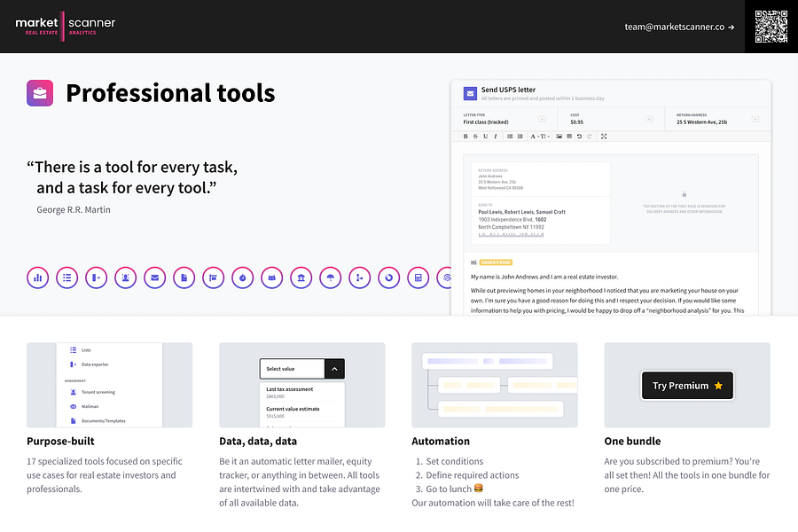Choose the Last tax assessment option
The height and width of the screenshot is (532, 798).
[301, 392]
